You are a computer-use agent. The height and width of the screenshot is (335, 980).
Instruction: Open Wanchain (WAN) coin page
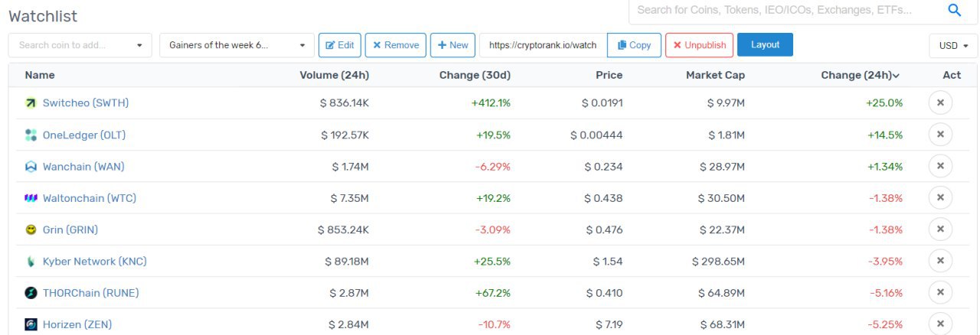click(x=83, y=167)
